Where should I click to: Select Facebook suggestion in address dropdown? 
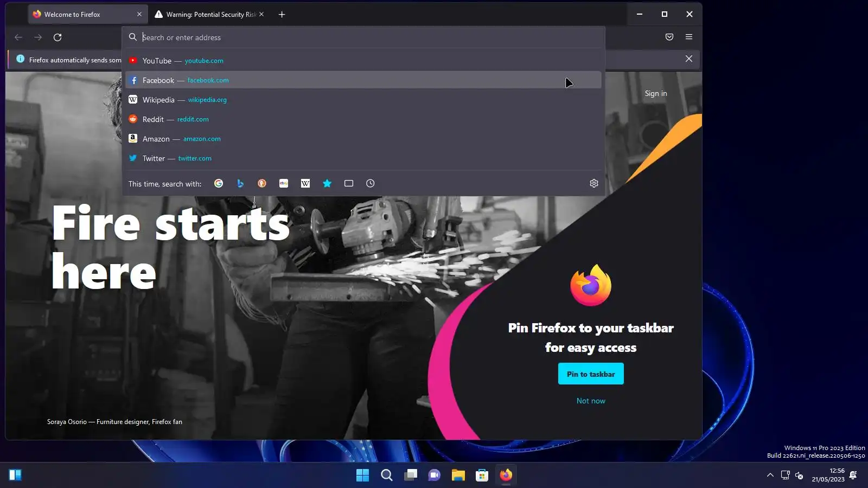click(x=363, y=80)
